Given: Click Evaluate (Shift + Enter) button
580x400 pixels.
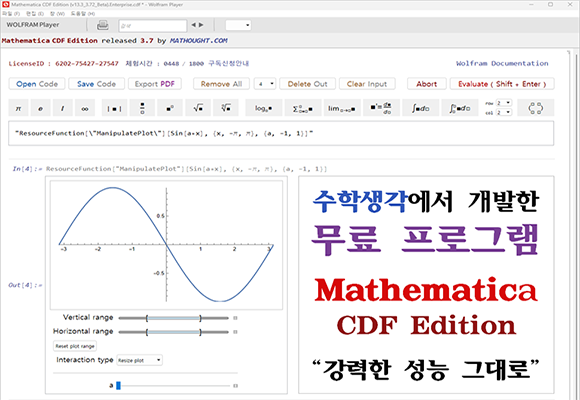Looking at the screenshot, I should [x=502, y=84].
